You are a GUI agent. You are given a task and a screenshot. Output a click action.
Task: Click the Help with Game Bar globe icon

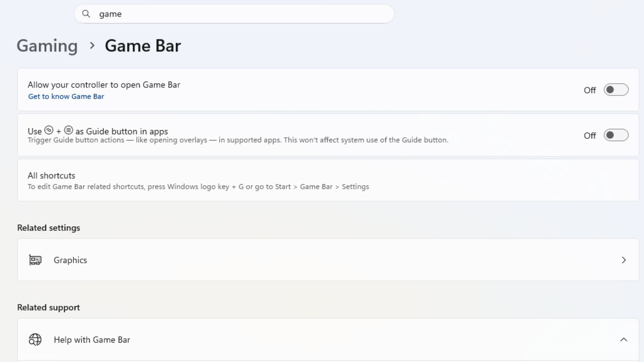tap(35, 340)
